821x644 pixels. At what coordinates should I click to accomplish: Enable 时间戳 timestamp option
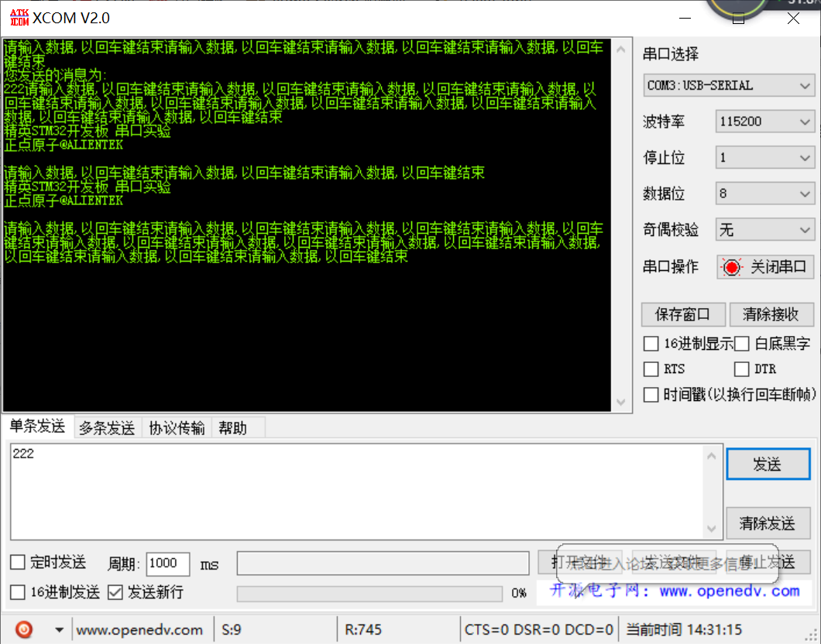point(651,395)
